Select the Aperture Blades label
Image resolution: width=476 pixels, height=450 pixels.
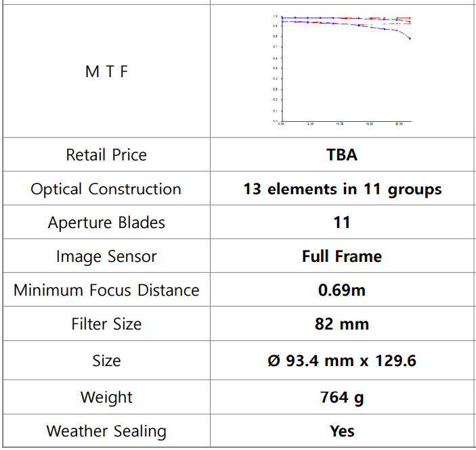[106, 223]
